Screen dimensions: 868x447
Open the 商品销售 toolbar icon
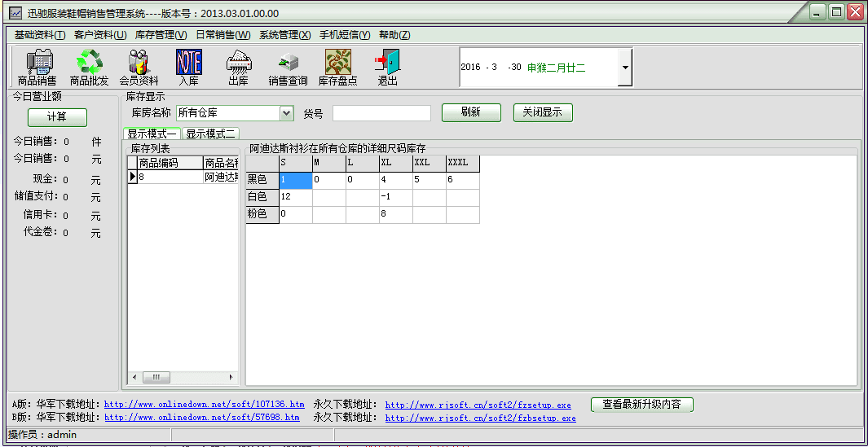click(37, 67)
